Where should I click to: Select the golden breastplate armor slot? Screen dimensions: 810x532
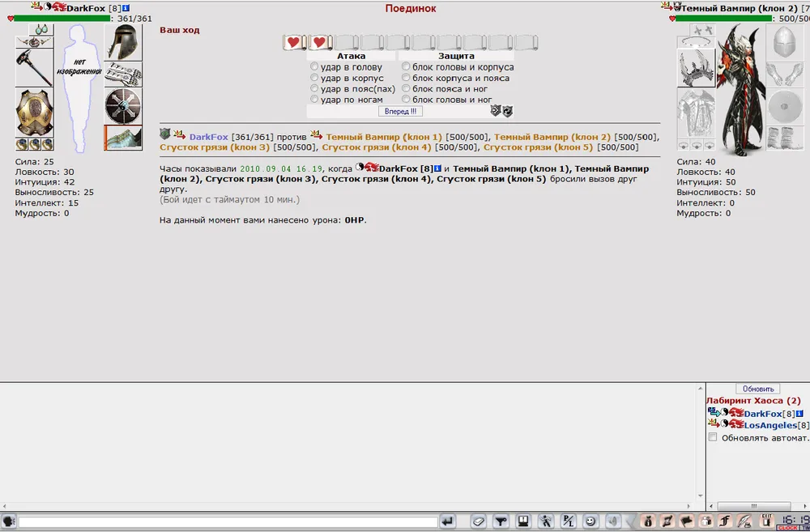[x=34, y=113]
